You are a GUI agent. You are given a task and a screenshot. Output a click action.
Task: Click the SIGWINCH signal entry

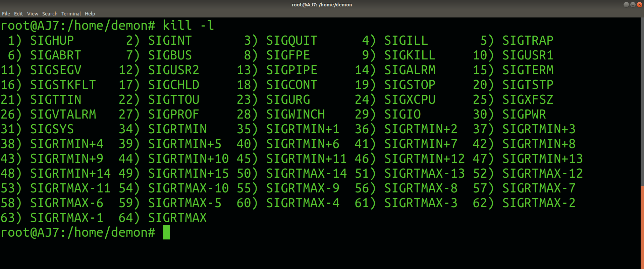coord(296,114)
